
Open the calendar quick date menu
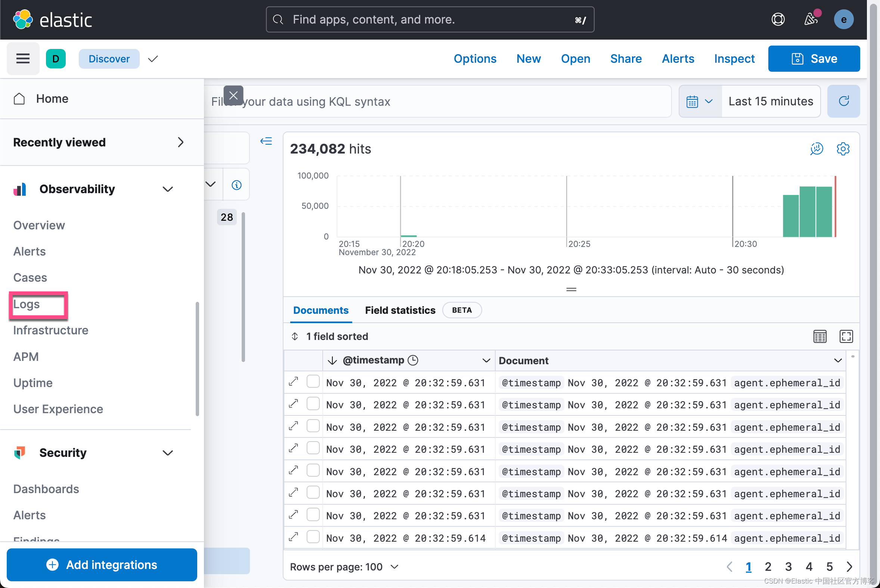700,101
